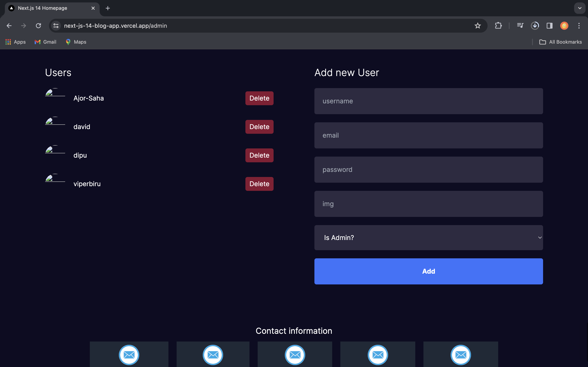Open the media control icon
Image resolution: width=588 pixels, height=367 pixels.
click(x=520, y=26)
